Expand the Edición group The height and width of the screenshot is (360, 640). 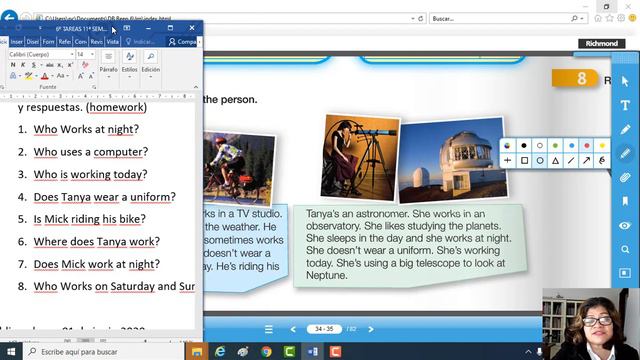(x=151, y=64)
